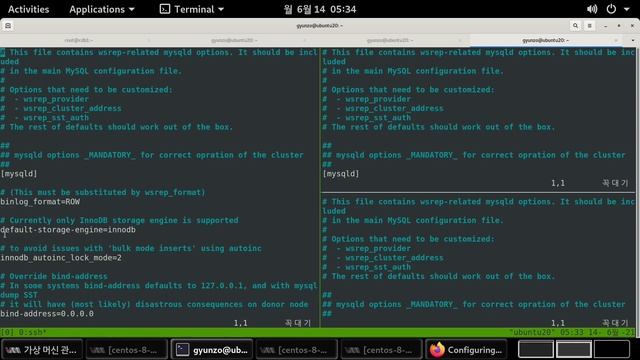
Task: Click line bind-address=0.0.0.0
Action: tap(47, 314)
